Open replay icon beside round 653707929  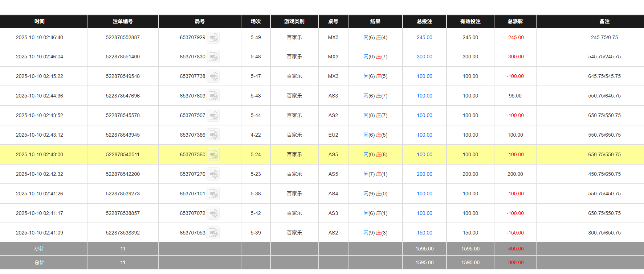click(x=213, y=38)
